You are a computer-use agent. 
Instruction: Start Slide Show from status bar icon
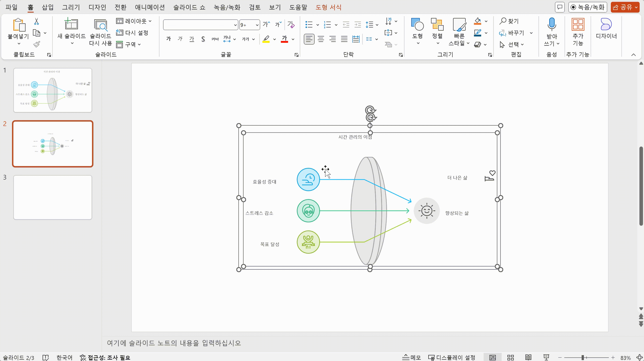(x=546, y=357)
